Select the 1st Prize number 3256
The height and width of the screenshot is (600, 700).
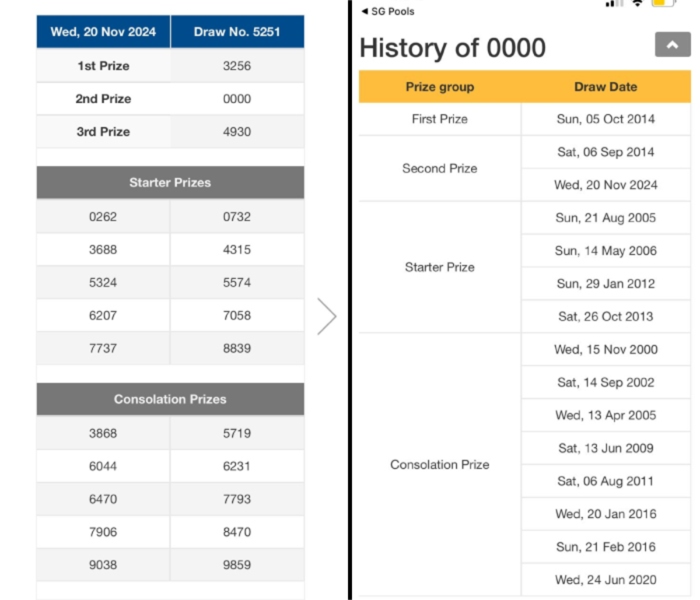[237, 66]
